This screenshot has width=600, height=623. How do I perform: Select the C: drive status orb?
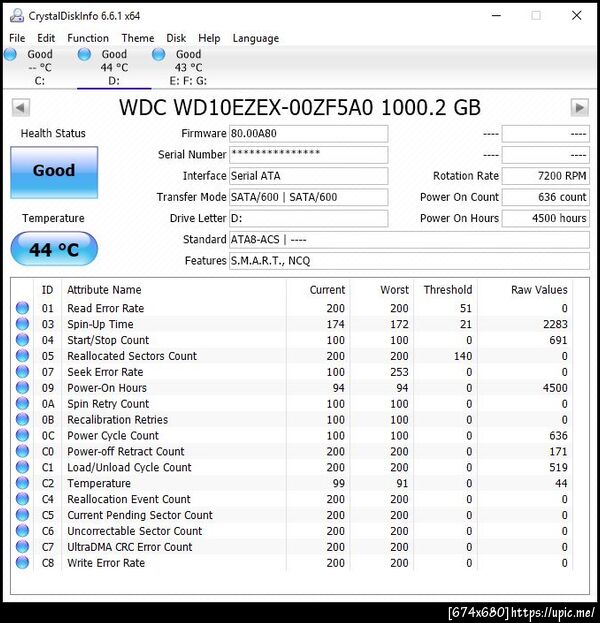click(10, 54)
